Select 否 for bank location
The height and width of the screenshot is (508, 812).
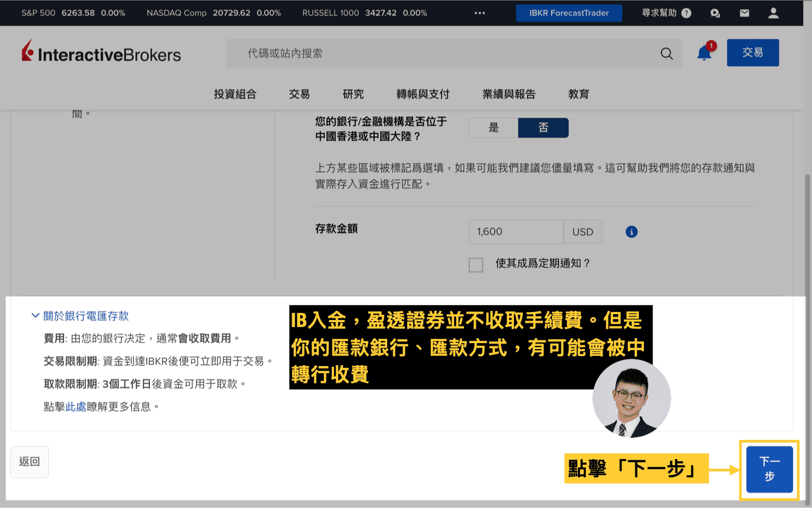(543, 128)
